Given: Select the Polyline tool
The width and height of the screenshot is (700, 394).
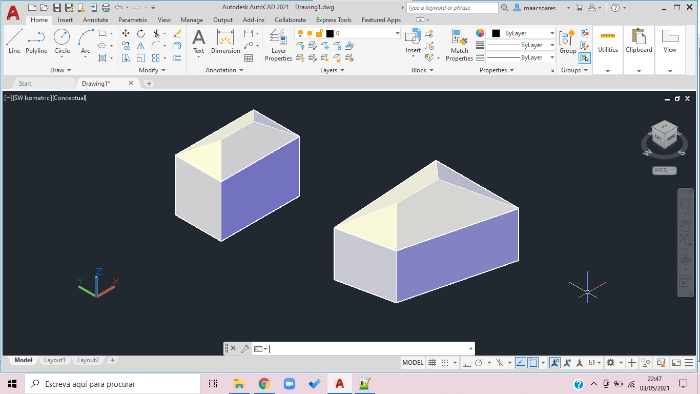Looking at the screenshot, I should pos(36,41).
